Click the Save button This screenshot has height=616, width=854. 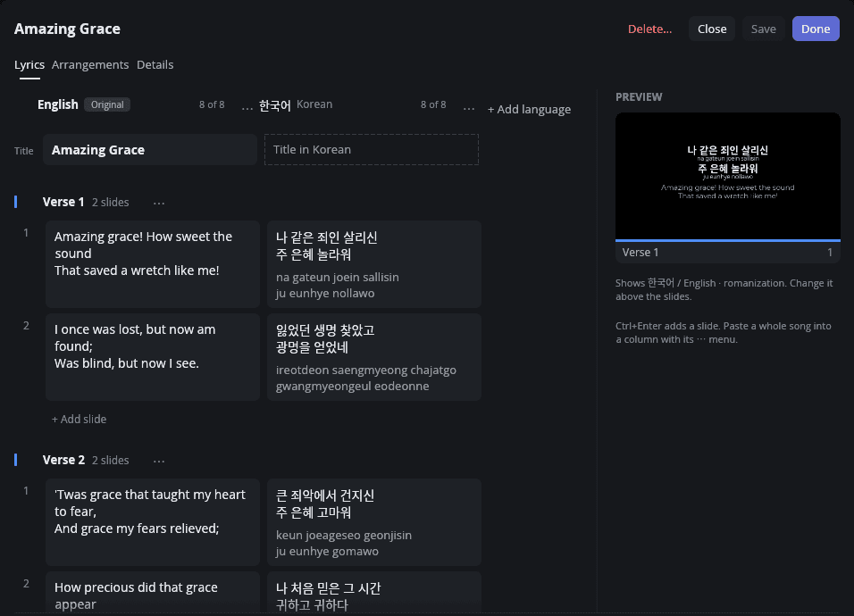(763, 29)
